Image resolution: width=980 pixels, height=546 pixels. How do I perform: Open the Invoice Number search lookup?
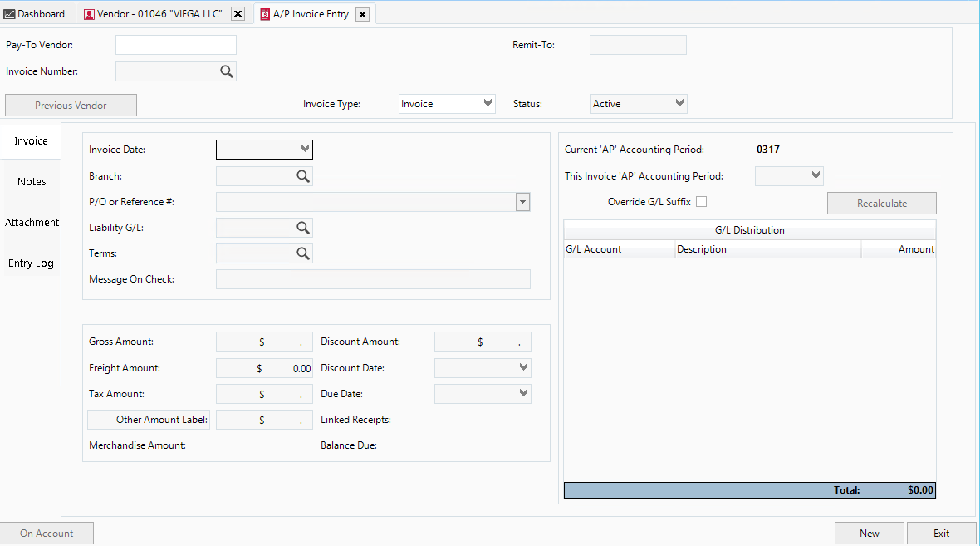(226, 71)
